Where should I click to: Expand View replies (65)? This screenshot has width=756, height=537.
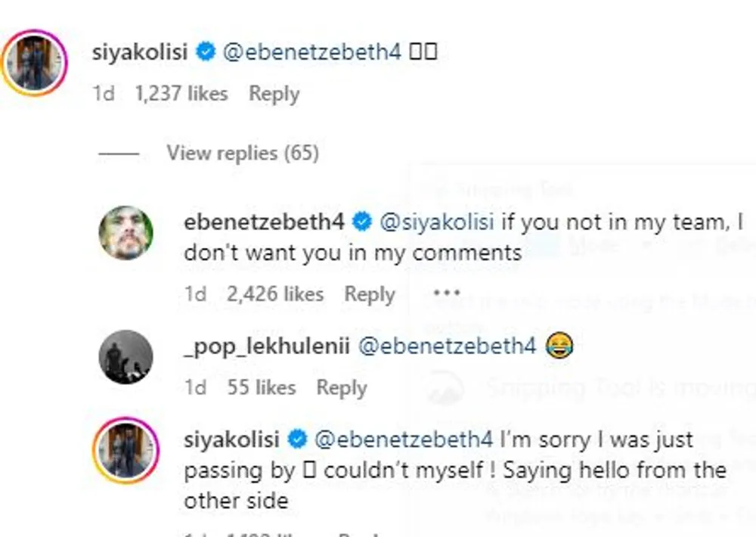pos(242,154)
